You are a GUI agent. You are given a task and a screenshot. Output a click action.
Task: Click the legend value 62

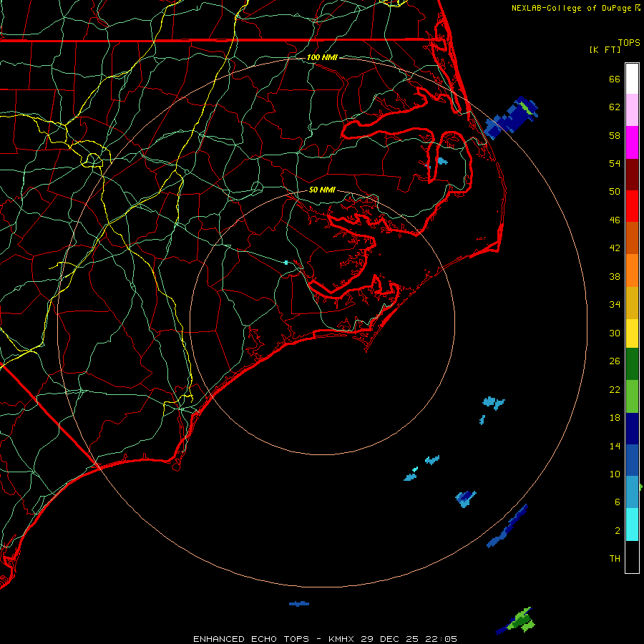[x=615, y=107]
